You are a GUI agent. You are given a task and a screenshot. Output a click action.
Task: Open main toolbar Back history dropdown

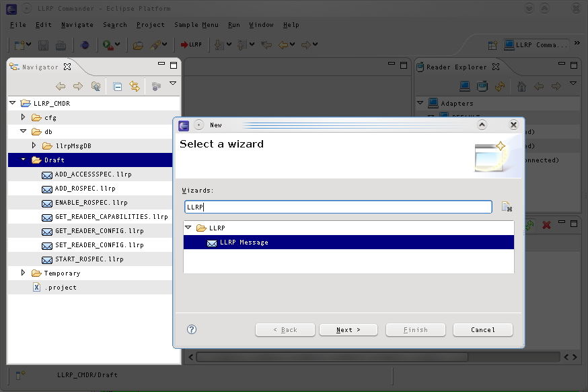pyautogui.click(x=293, y=44)
